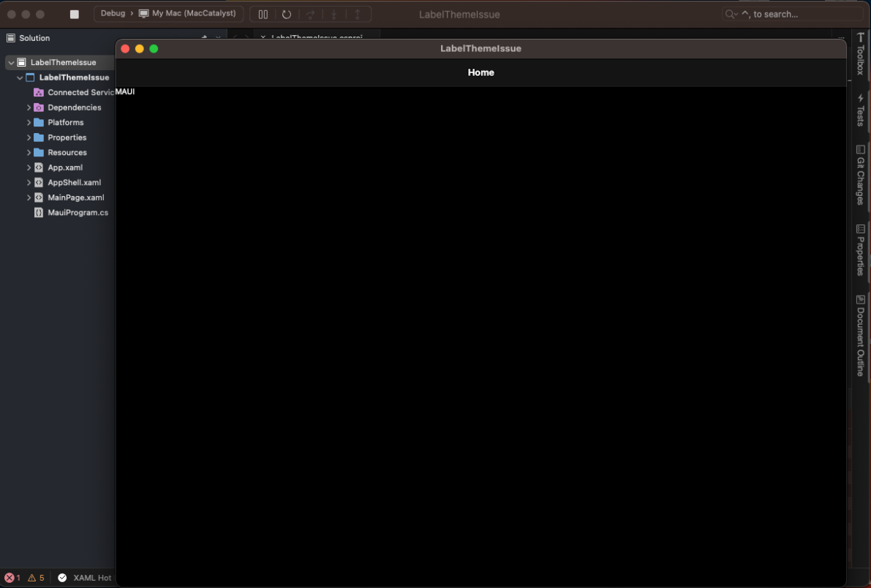Viewport: 871px width, 588px height.
Task: Select the Step Over debugger icon
Action: (310, 14)
